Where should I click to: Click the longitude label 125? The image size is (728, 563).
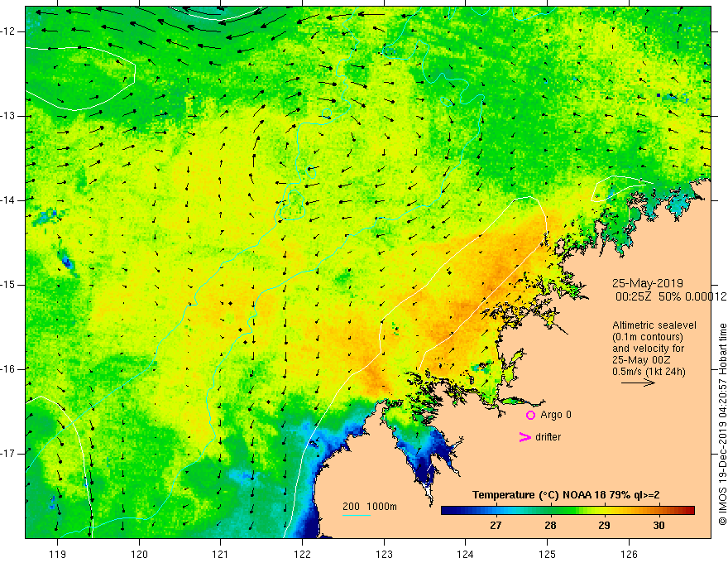[548, 554]
